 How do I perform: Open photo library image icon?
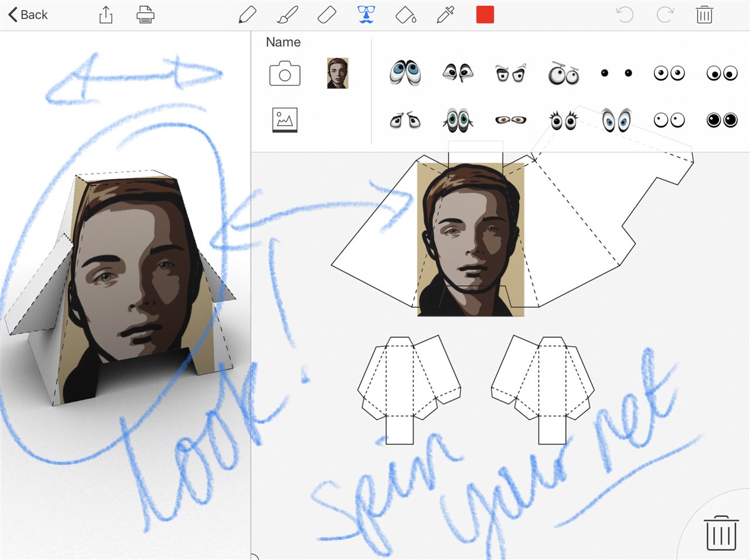tap(285, 120)
